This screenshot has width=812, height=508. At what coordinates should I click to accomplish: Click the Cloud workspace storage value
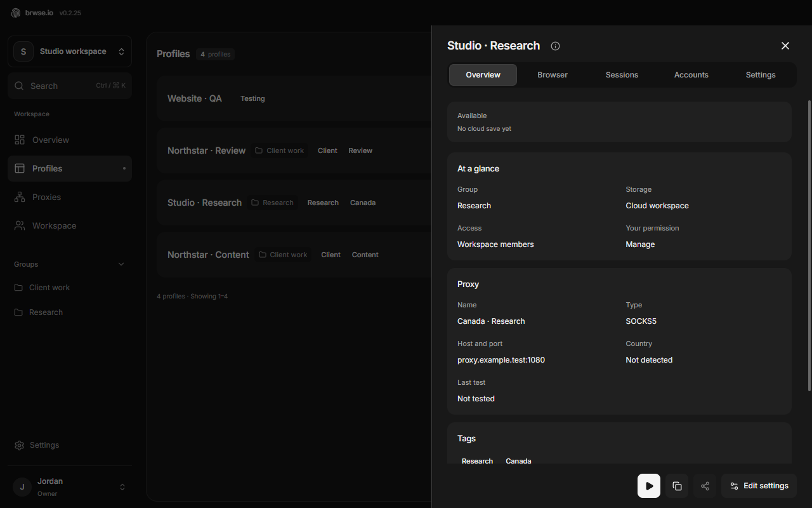[657, 206]
